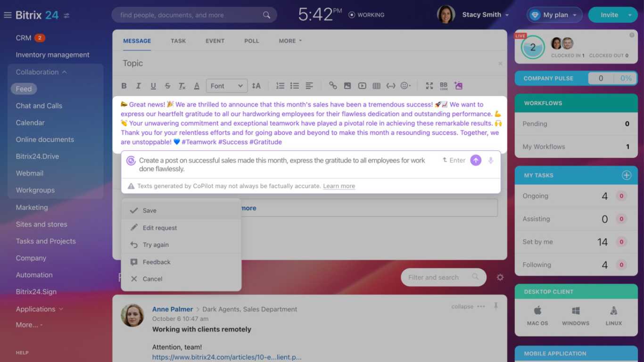Cancel the CoPilot result
Viewport: 644px width, 362px height.
pyautogui.click(x=181, y=279)
